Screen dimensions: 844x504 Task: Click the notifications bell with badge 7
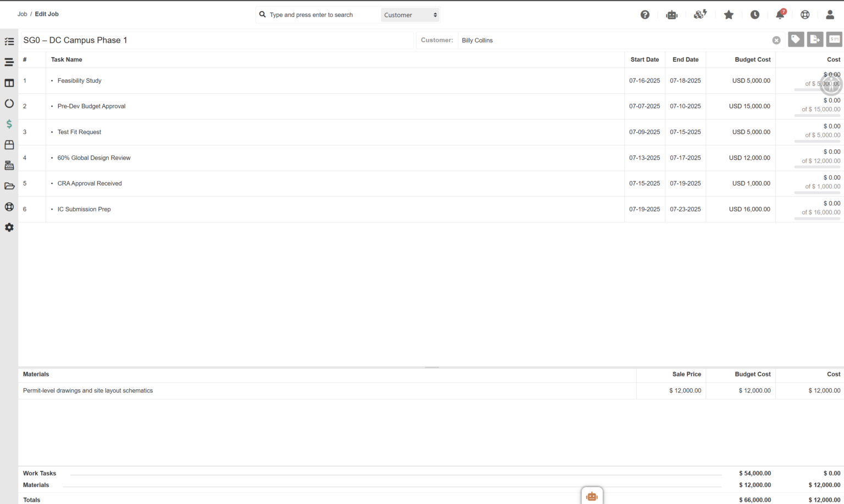click(x=780, y=15)
